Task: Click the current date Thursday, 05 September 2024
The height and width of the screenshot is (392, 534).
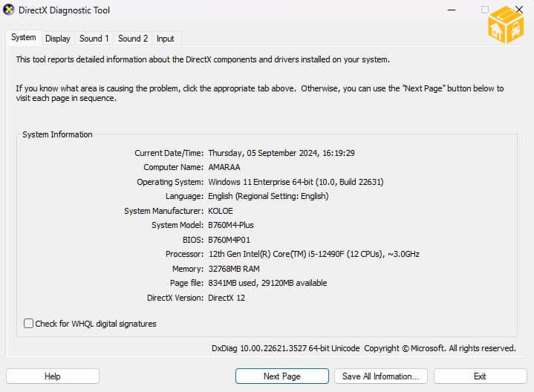Action: (281, 153)
